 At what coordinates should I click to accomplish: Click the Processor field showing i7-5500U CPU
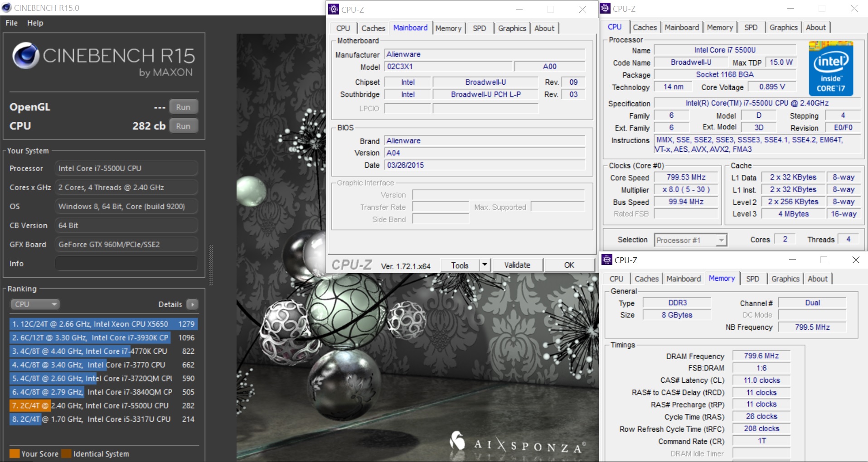tap(126, 168)
